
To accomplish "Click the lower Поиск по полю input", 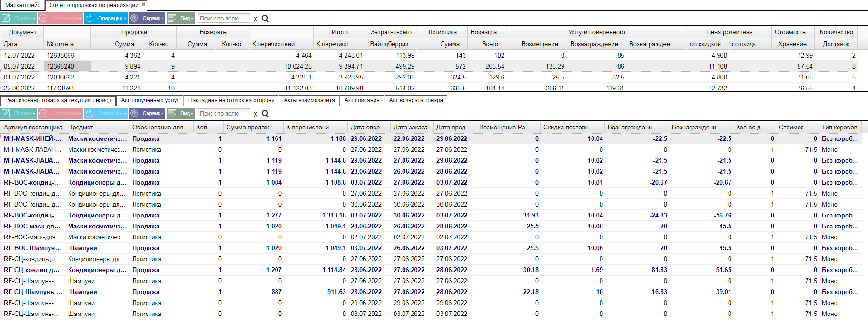I will [224, 113].
